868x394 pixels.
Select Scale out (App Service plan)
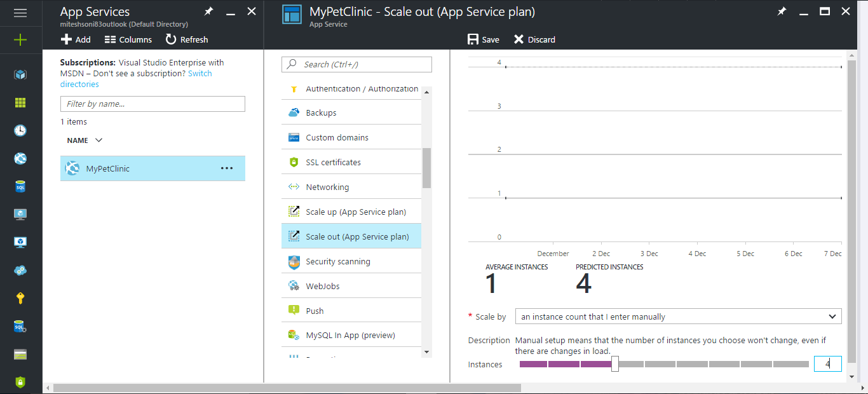(351, 236)
